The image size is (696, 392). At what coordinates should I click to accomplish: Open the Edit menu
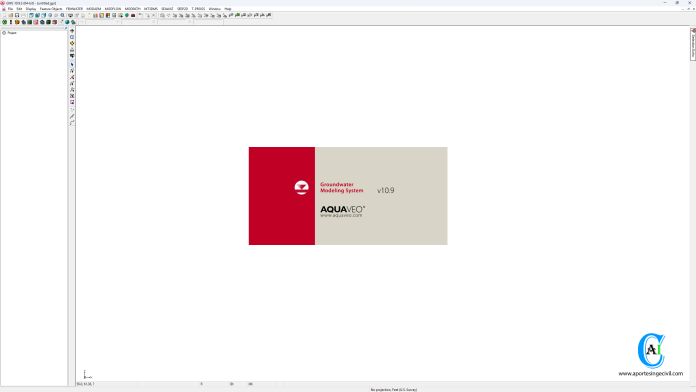(19, 9)
